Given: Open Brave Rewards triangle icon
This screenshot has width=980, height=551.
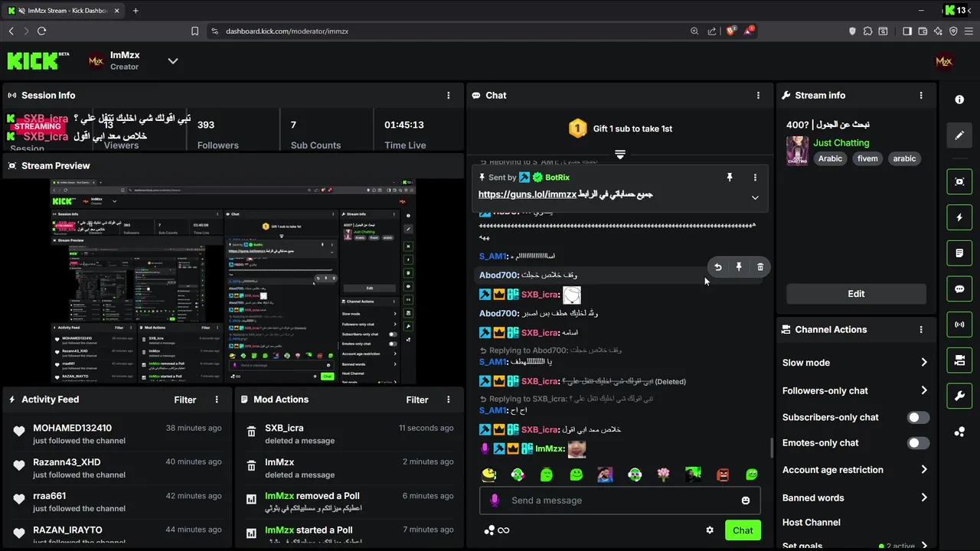Looking at the screenshot, I should click(x=750, y=31).
